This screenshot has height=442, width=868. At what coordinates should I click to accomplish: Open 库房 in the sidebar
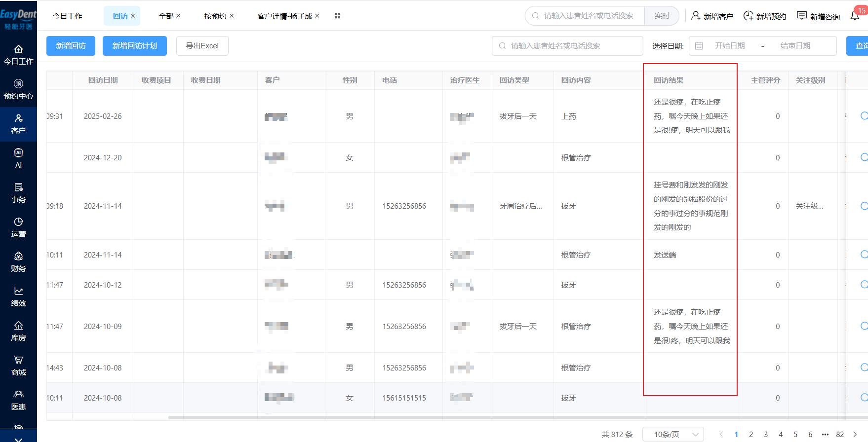18,331
